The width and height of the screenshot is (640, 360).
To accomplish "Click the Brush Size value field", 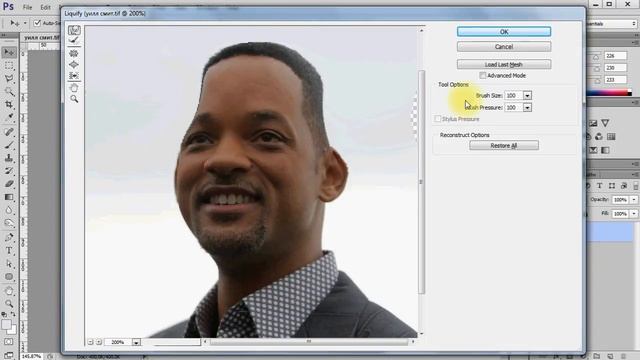I will 513,96.
